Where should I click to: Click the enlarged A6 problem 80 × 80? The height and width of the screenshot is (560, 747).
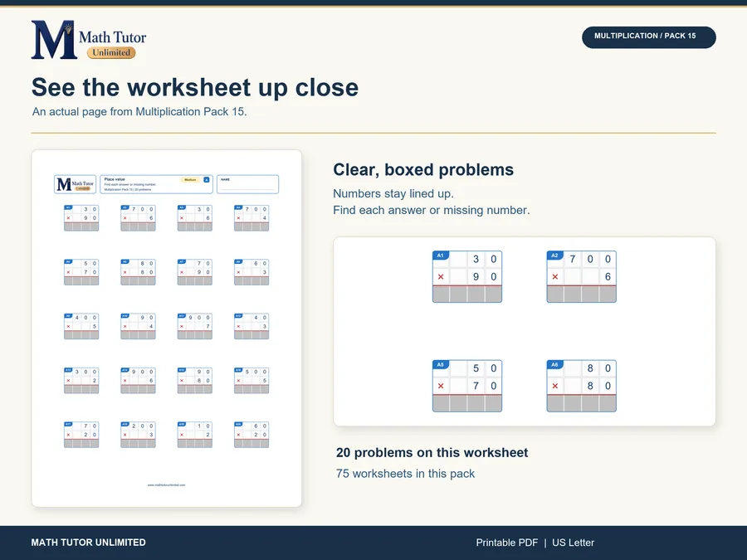[581, 386]
